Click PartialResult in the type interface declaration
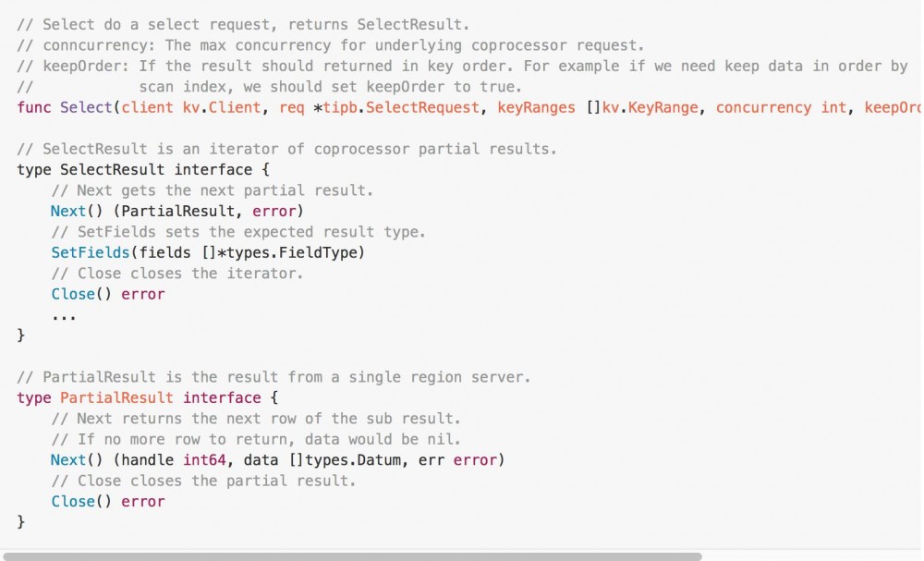 [x=116, y=397]
